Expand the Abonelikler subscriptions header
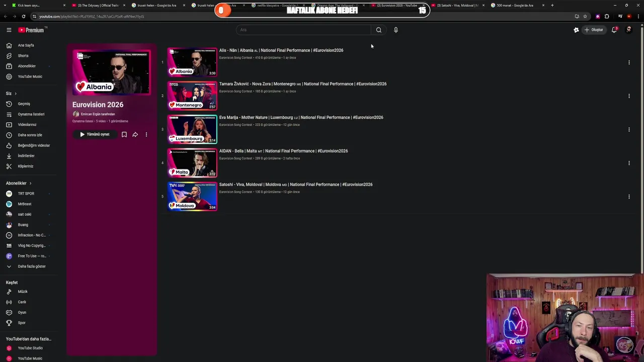Image resolution: width=644 pixels, height=362 pixels. tap(19, 184)
